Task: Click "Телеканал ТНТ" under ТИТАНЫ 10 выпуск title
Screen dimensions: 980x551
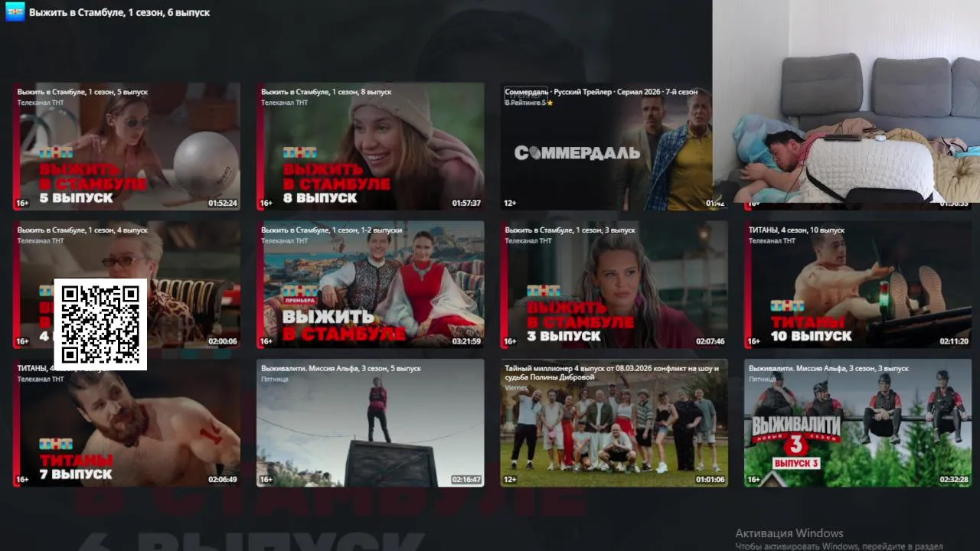Action: (x=772, y=241)
